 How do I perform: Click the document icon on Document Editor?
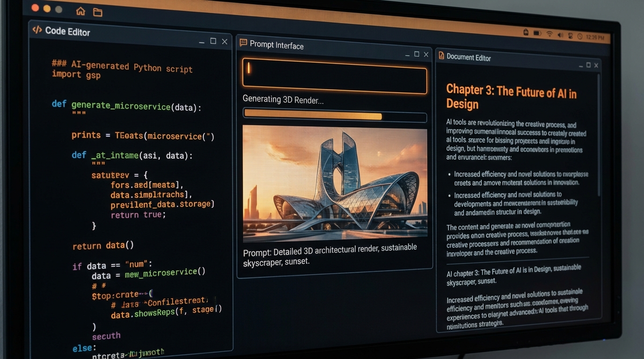441,56
